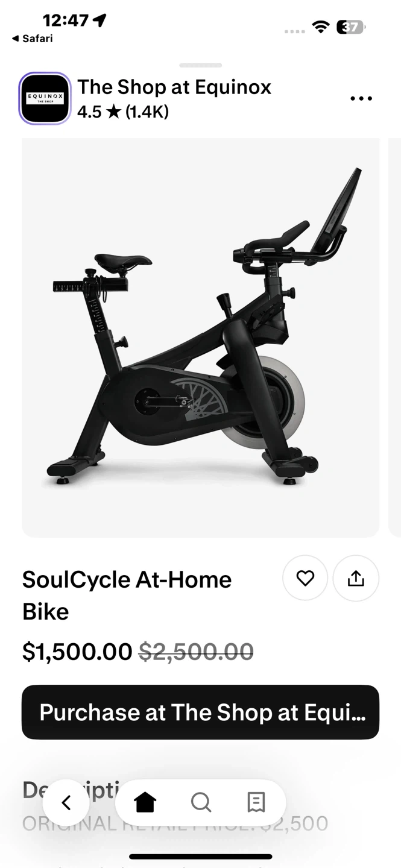
Task: Tap the $1,500.00 sale price
Action: 77,652
